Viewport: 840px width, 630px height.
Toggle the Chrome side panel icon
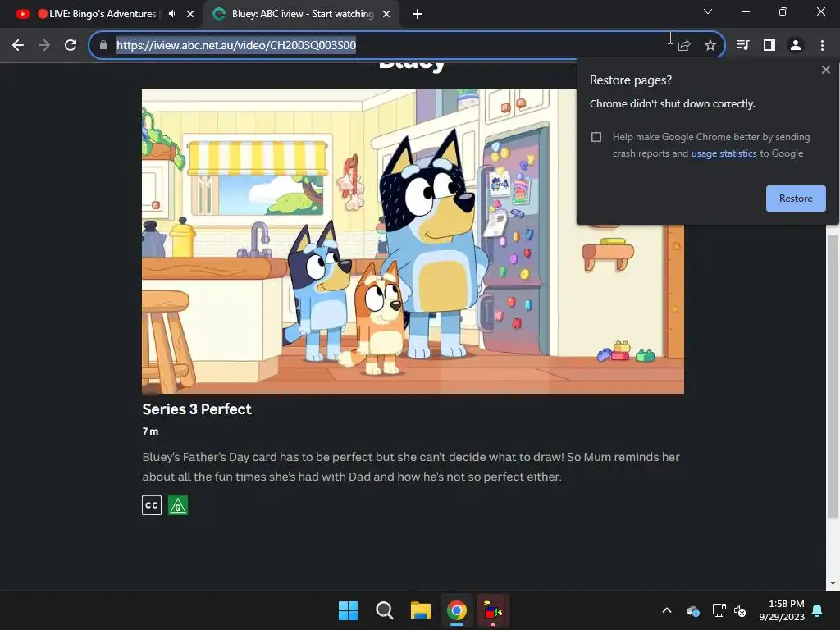click(x=769, y=46)
